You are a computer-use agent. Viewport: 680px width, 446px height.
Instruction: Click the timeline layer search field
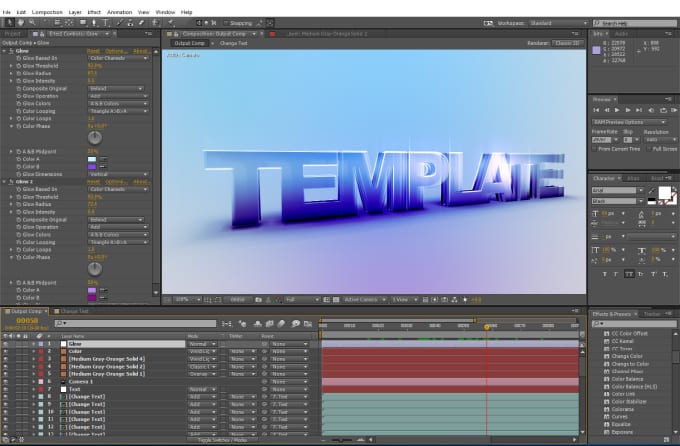click(135, 323)
